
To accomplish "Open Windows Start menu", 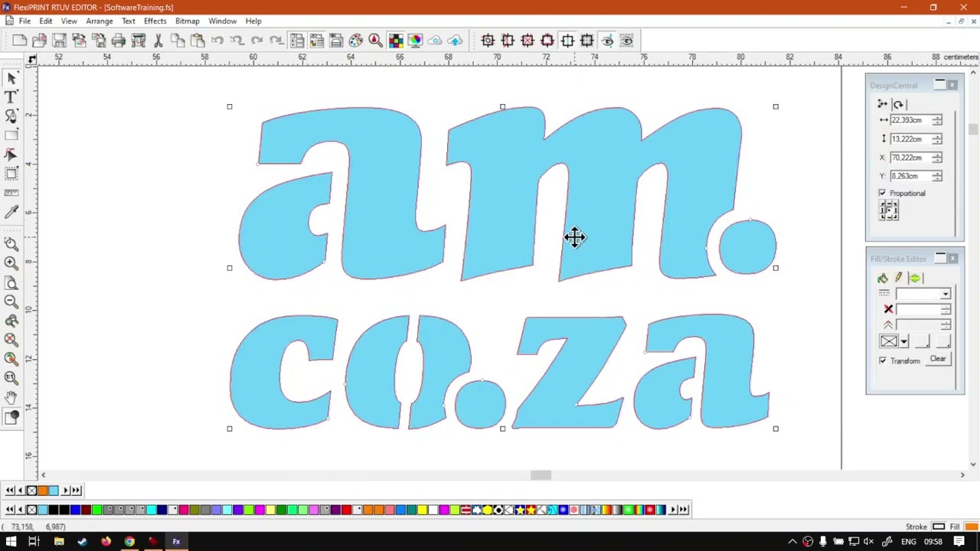I will pos(11,542).
